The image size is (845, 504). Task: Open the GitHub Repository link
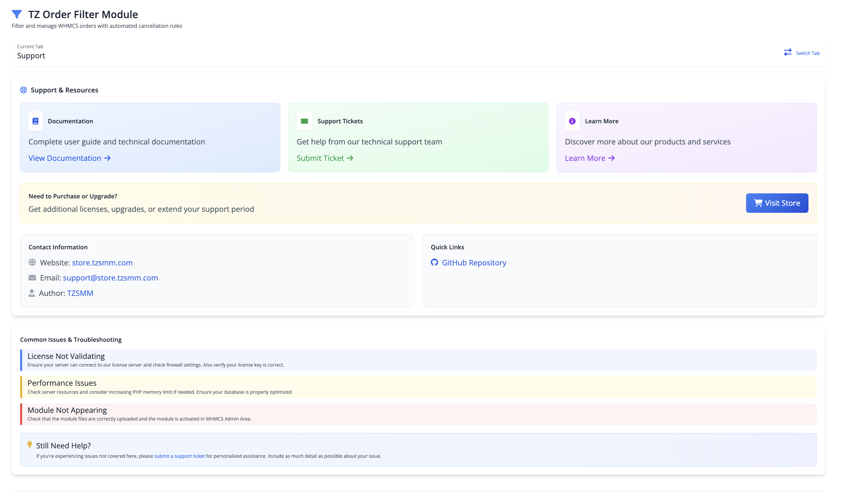(x=473, y=262)
